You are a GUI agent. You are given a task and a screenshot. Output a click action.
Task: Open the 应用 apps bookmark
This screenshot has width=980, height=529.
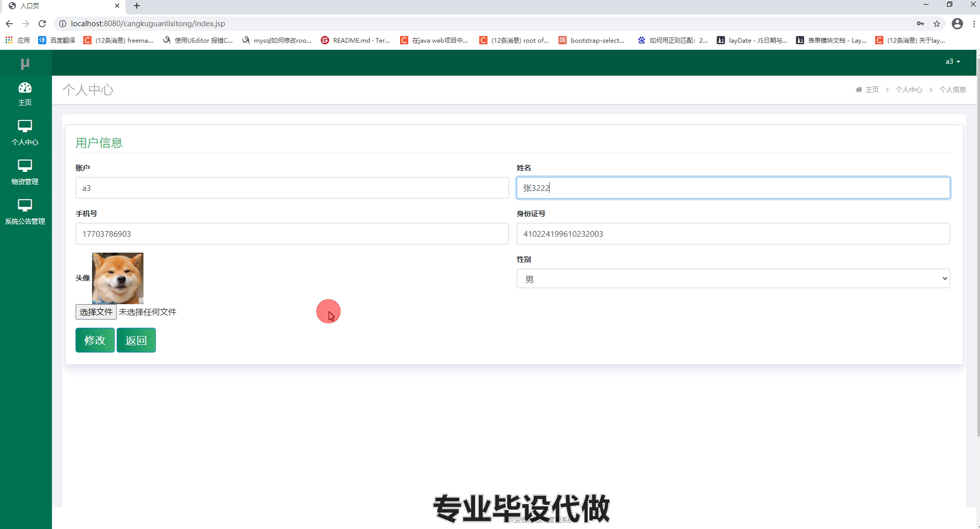(17, 40)
